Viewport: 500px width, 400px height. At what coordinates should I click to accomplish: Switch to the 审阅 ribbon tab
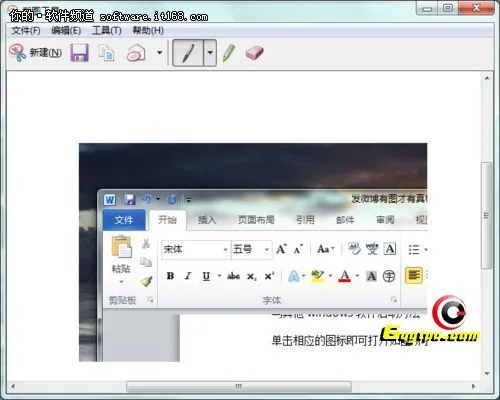(385, 220)
